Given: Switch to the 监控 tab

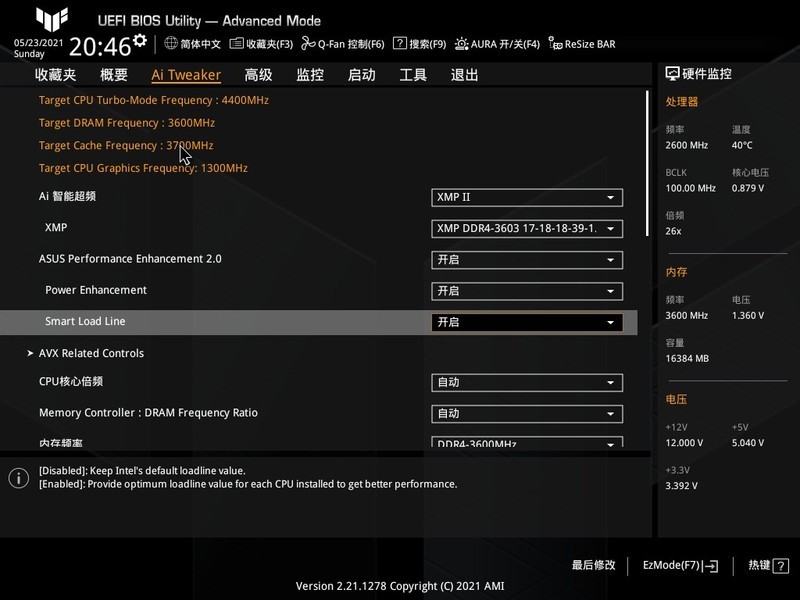Looking at the screenshot, I should point(310,75).
